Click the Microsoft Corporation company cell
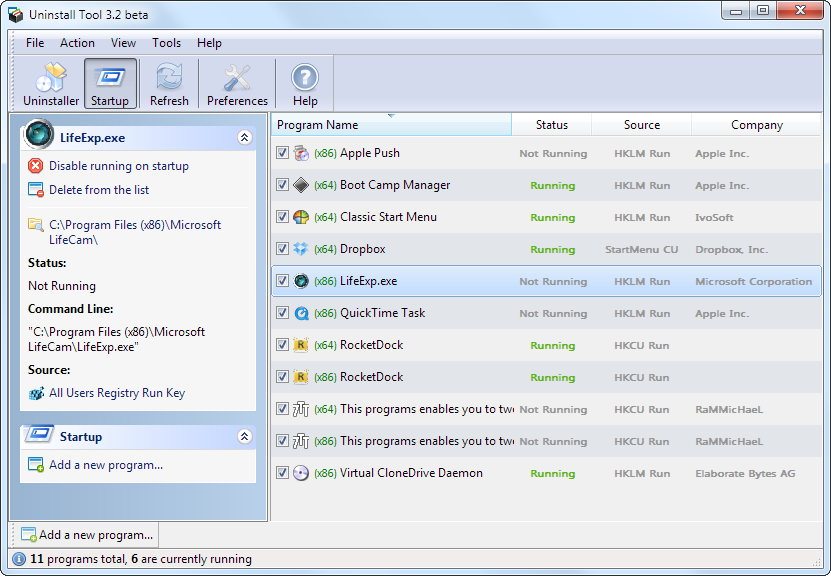Image resolution: width=831 pixels, height=576 pixels. coord(754,281)
